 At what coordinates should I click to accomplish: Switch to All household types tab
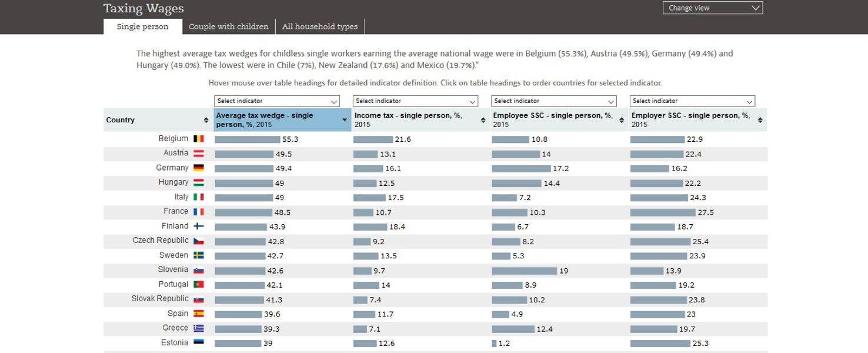pos(320,26)
